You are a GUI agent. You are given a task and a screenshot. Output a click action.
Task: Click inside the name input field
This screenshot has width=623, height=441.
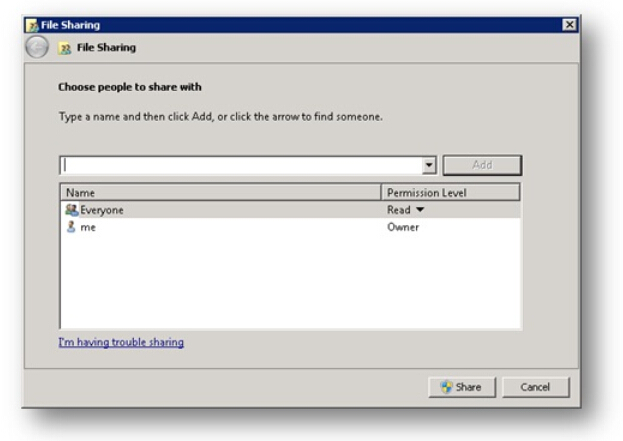tap(242, 165)
